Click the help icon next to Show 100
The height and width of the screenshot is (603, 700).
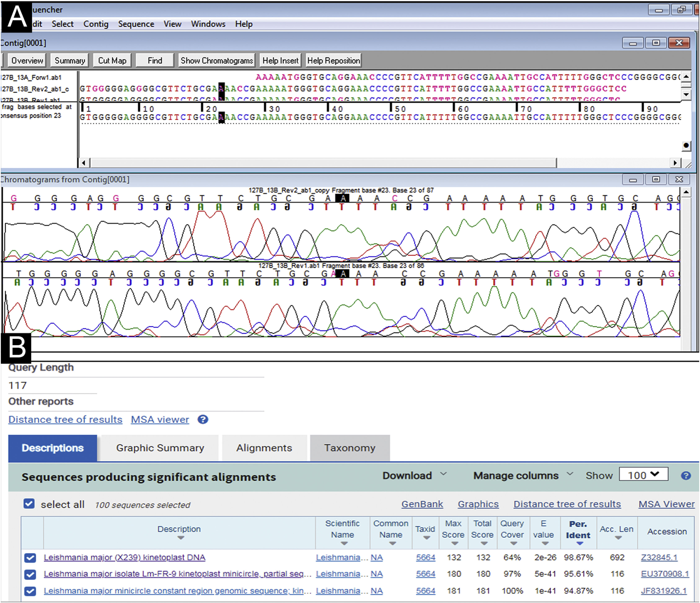(686, 475)
